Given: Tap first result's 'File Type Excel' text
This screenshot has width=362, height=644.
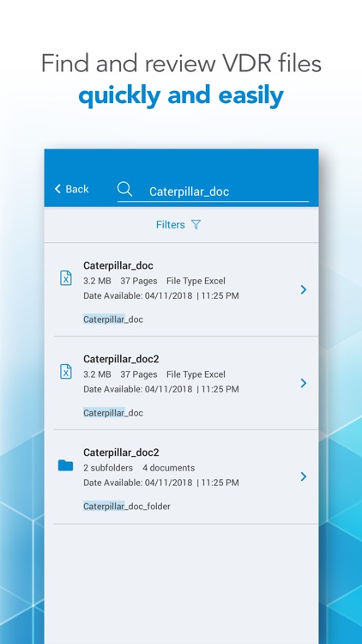Looking at the screenshot, I should click(196, 281).
